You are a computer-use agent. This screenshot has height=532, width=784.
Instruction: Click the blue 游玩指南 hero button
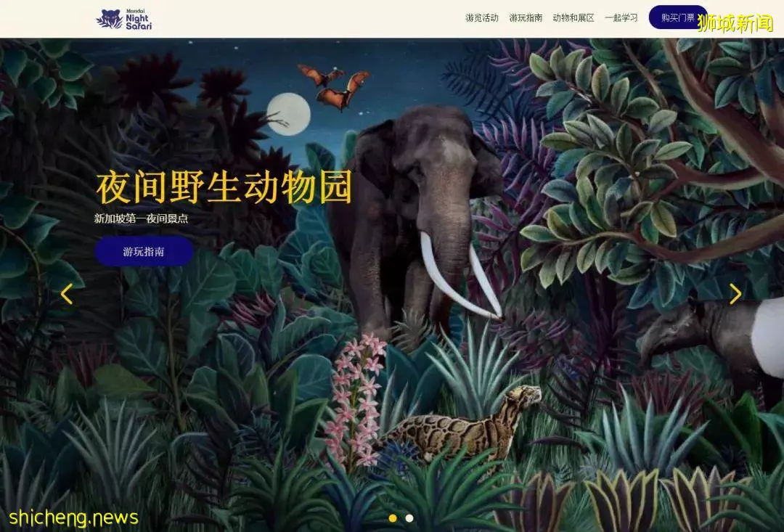(144, 252)
